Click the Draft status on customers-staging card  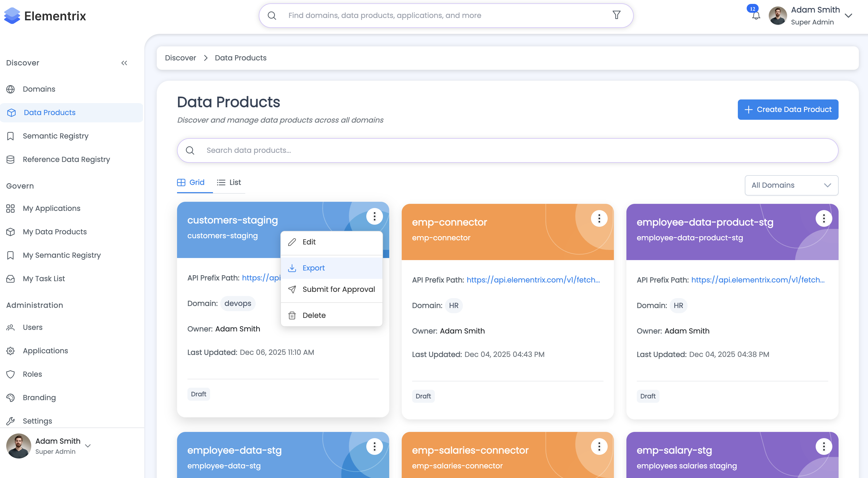198,394
